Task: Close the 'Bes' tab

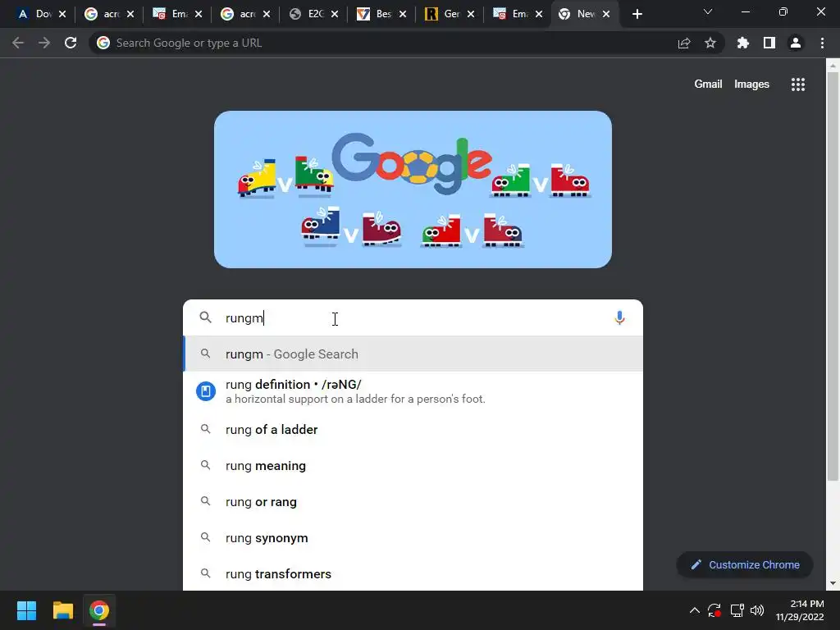Action: (402, 15)
